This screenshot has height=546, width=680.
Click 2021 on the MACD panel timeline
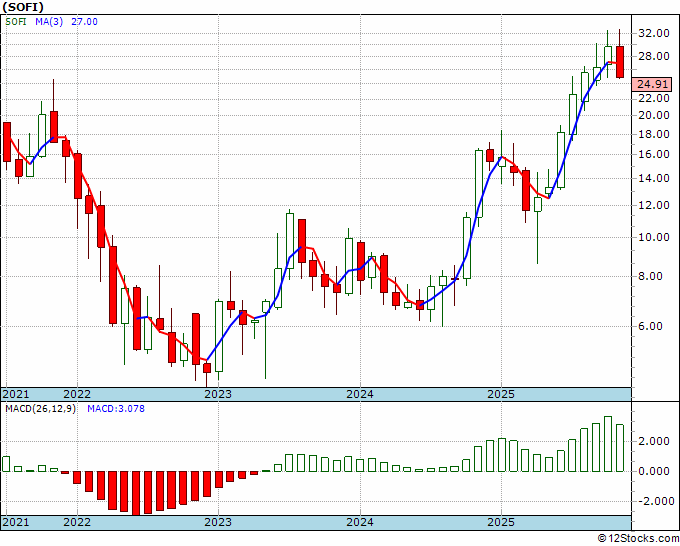tap(16, 522)
